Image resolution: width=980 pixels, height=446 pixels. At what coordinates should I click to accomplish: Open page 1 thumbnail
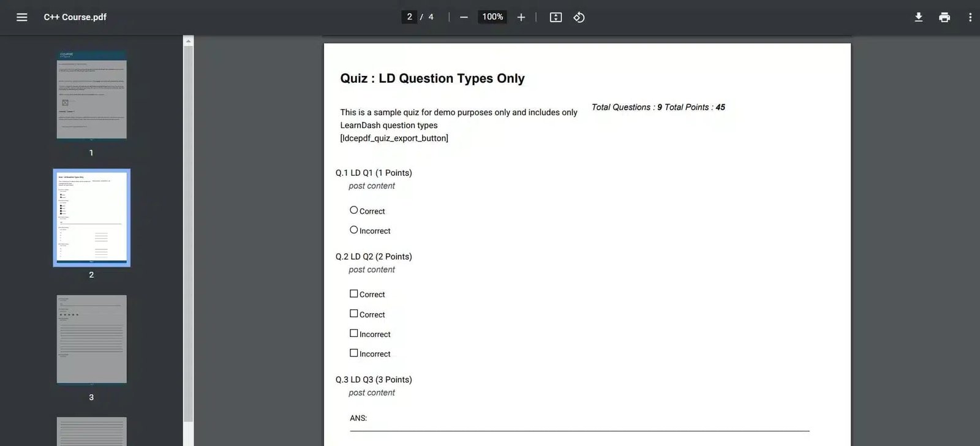point(92,95)
